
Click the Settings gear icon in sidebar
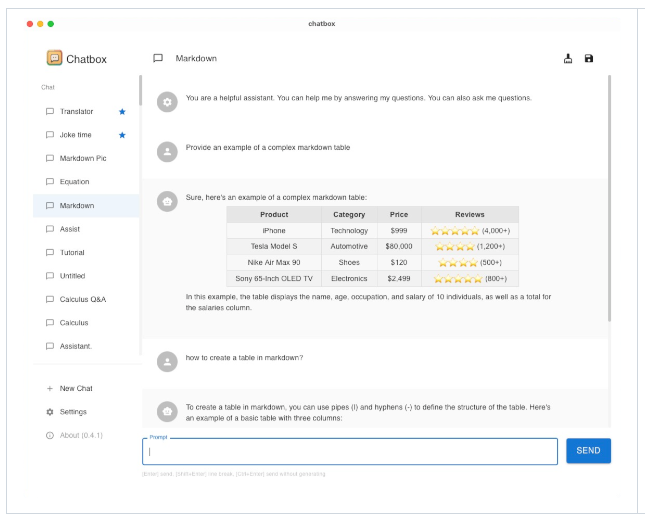coord(50,412)
